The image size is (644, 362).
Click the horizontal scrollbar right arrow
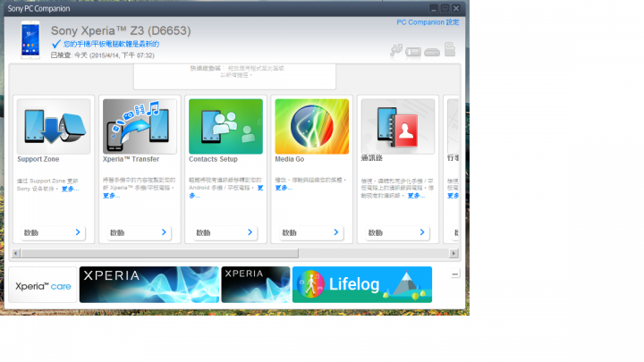tap(453, 253)
